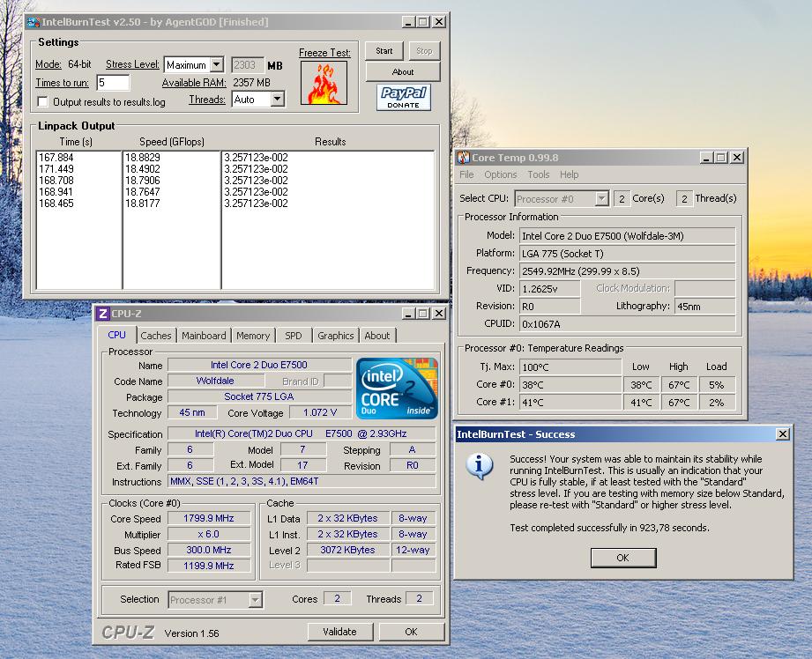Close the IntelBurnTest main window

pos(439,22)
